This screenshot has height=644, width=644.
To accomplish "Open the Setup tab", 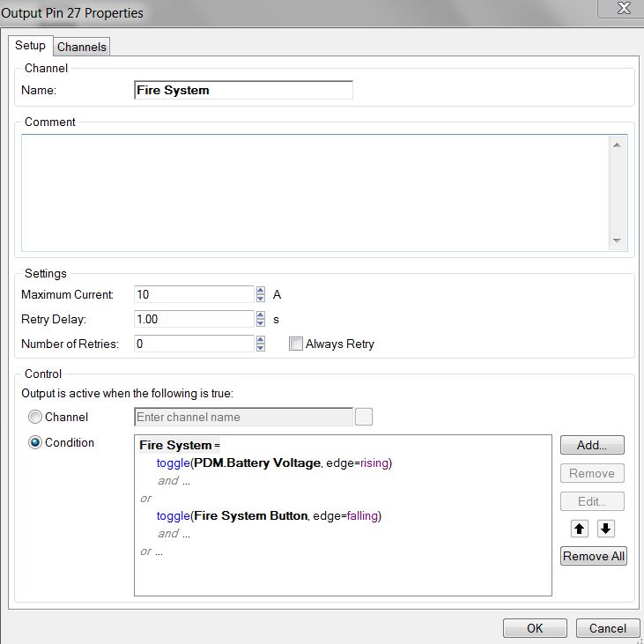I will point(30,46).
